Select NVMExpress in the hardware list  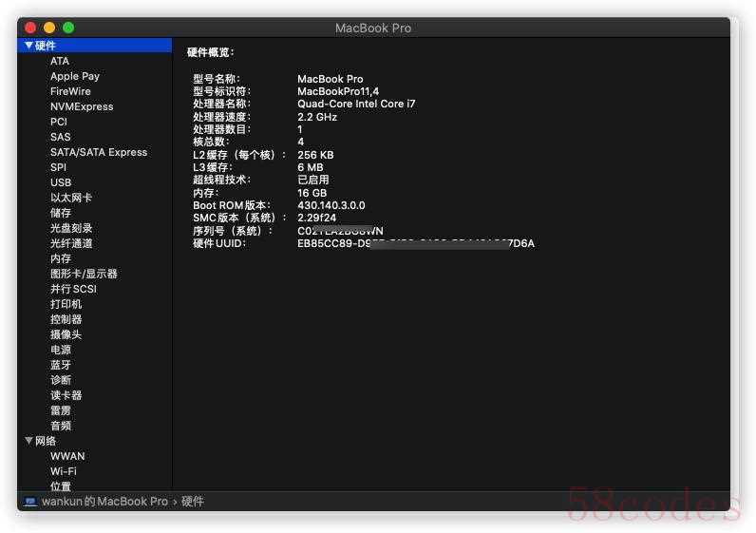click(82, 106)
